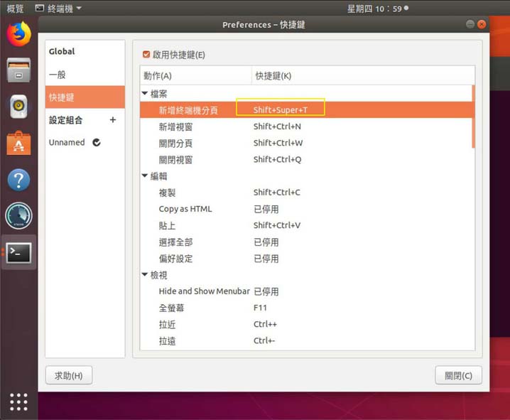The height and width of the screenshot is (420, 510).
Task: Select the 拉近 zoom in row
Action: click(x=308, y=324)
